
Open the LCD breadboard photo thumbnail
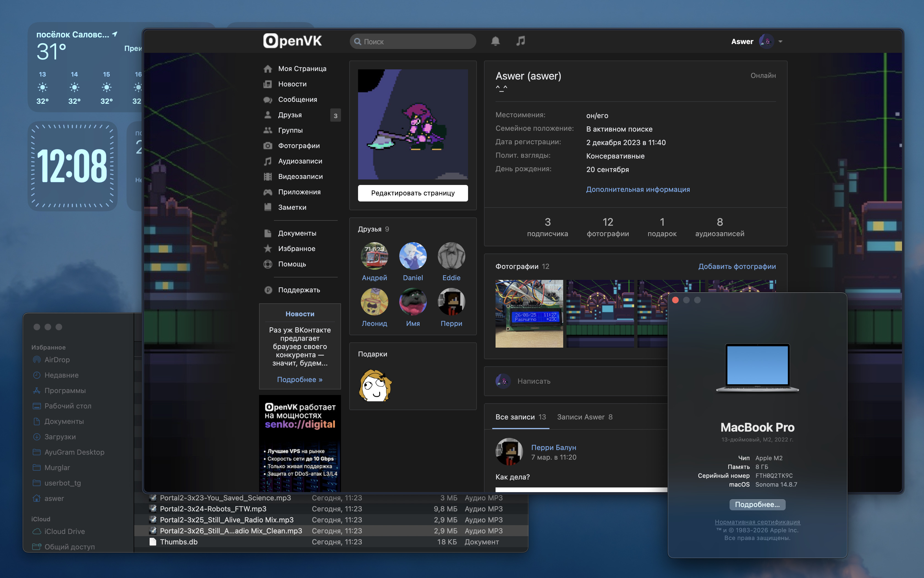529,314
